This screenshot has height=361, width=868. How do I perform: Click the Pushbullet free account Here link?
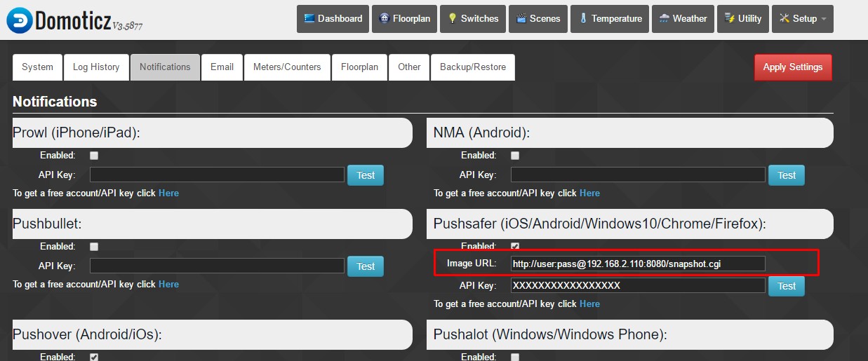pos(168,284)
